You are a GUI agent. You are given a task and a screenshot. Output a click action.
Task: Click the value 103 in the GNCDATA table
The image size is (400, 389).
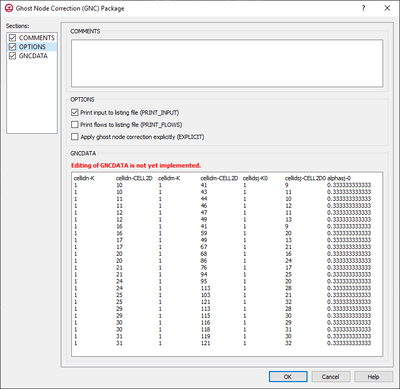click(x=205, y=295)
